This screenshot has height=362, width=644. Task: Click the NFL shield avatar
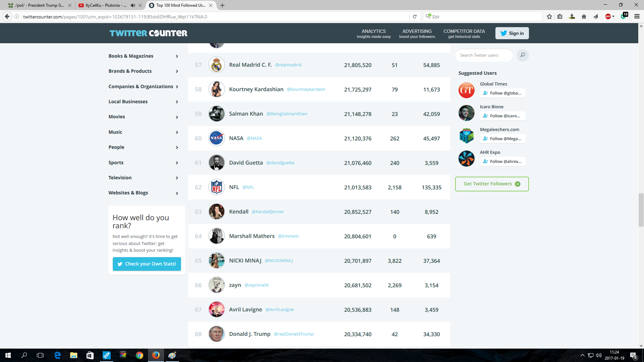click(217, 187)
